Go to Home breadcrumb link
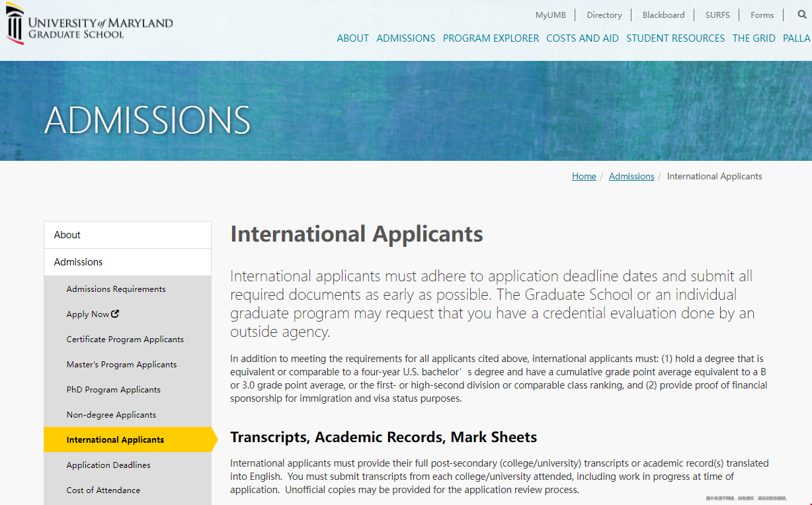Screen dimensions: 812x505 pos(584,177)
